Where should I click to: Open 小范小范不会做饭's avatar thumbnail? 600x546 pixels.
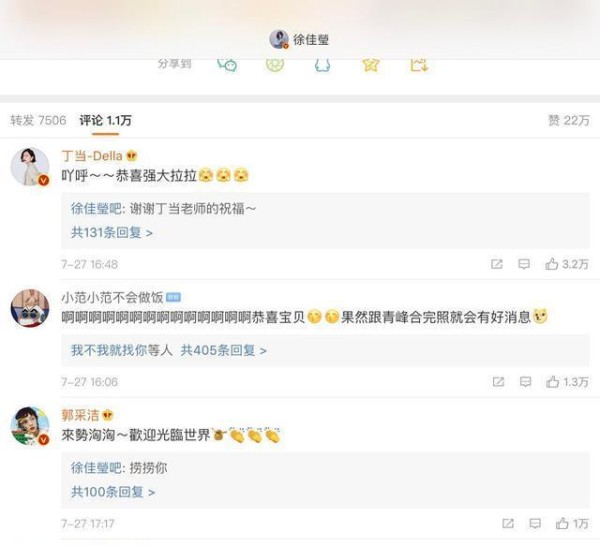click(x=30, y=308)
